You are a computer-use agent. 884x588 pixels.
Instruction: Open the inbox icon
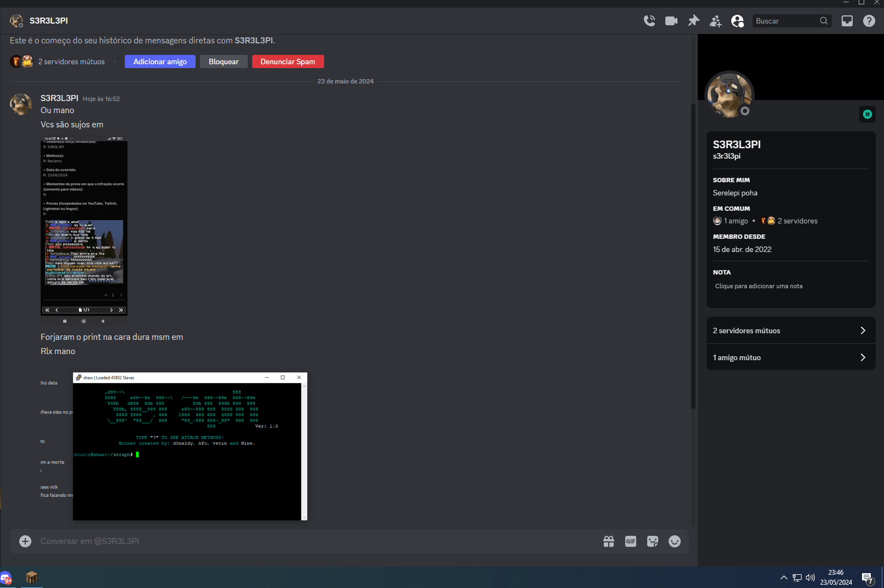[x=847, y=21]
